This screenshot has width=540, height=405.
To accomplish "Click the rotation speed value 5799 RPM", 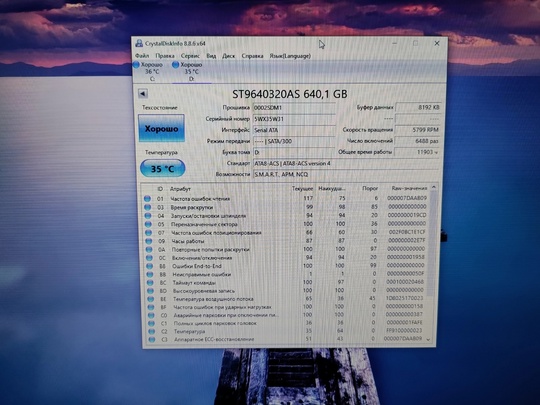I will (417, 130).
